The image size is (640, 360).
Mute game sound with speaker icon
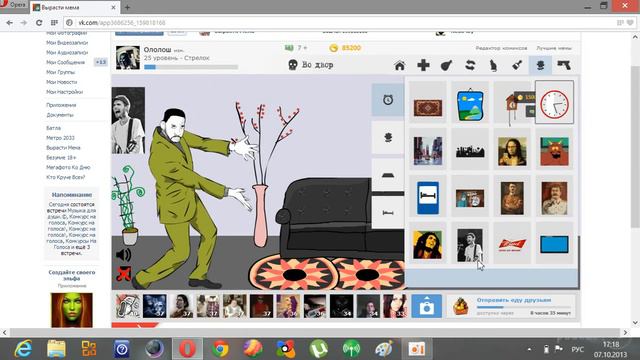pos(123,255)
